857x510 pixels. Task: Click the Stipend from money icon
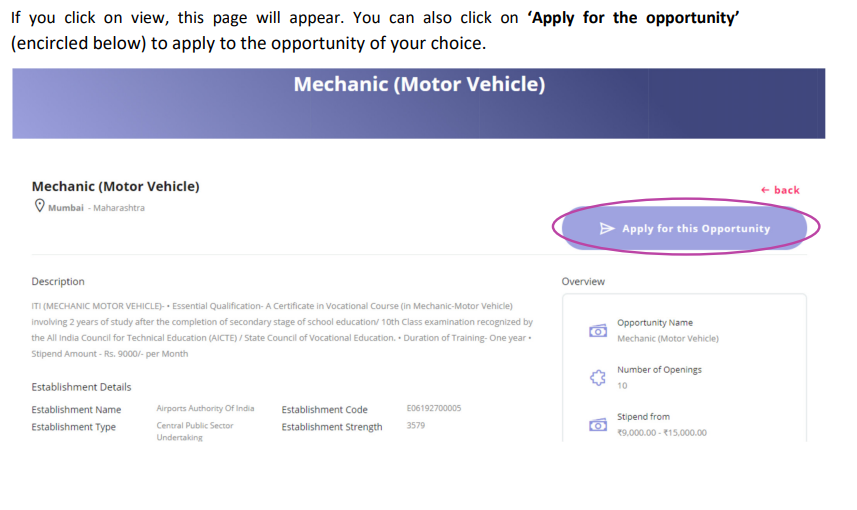[598, 424]
